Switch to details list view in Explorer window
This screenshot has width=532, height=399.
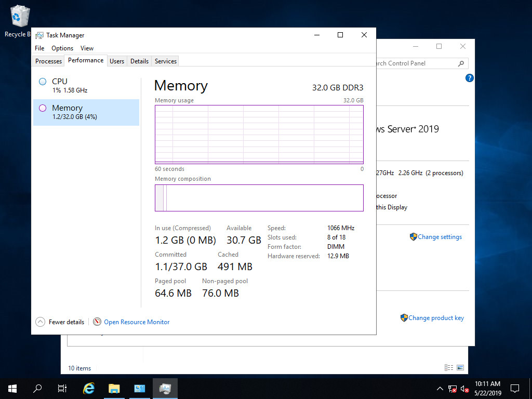click(448, 368)
